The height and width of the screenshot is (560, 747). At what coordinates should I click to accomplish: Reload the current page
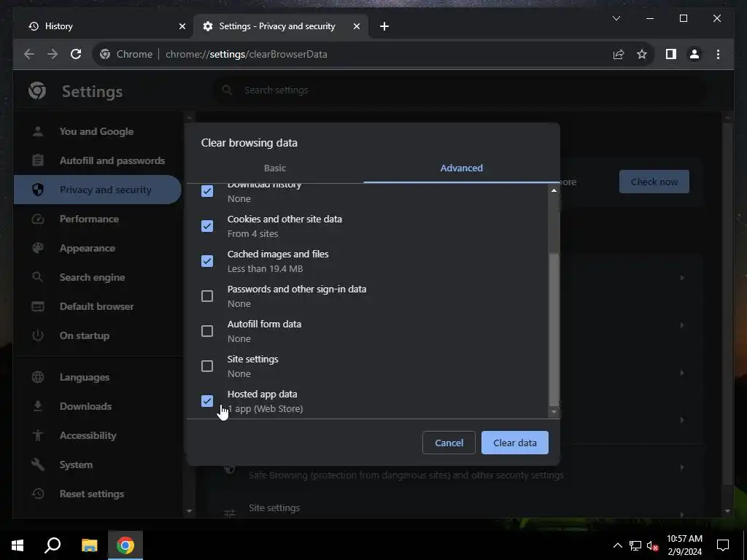pos(76,54)
